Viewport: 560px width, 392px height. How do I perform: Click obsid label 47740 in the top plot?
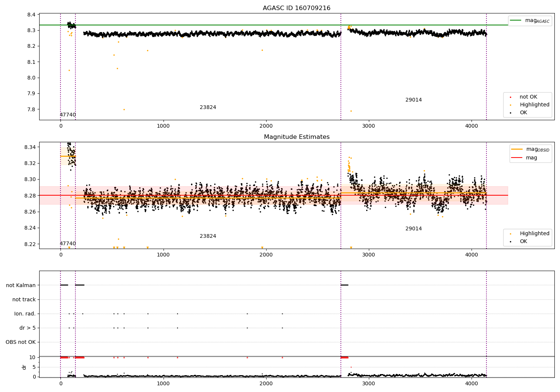[68, 115]
